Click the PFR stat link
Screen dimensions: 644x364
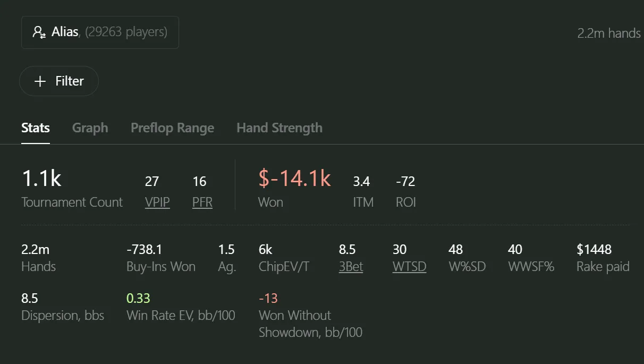(x=202, y=202)
